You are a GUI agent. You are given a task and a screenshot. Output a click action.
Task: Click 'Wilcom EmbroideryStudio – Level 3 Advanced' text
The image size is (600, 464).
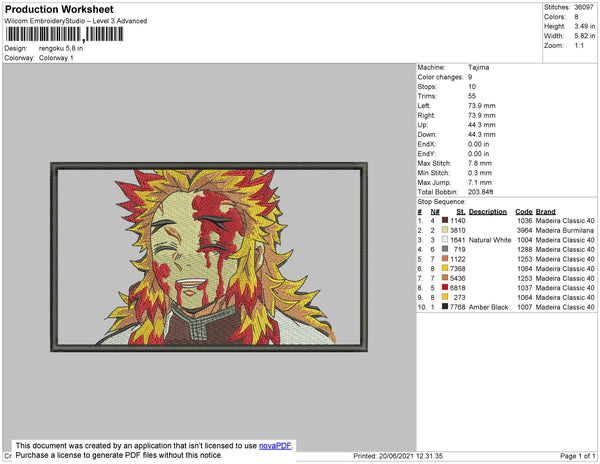[76, 21]
